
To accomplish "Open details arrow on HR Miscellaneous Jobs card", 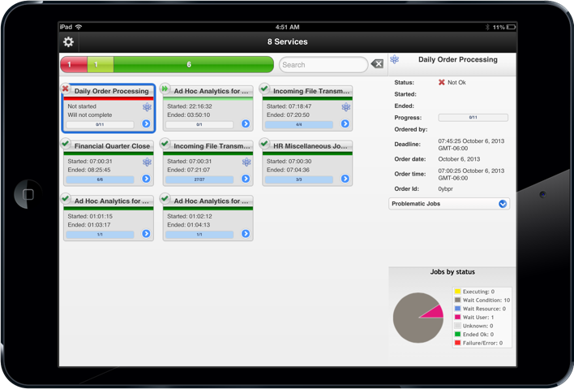I will click(345, 179).
